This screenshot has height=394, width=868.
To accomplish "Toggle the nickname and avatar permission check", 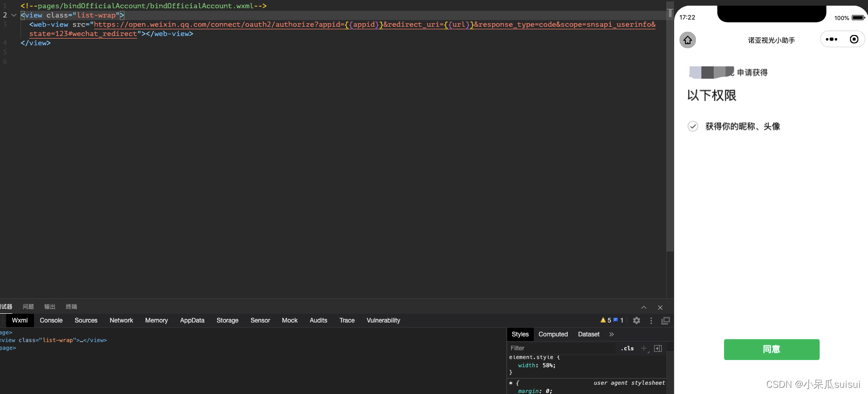I will point(693,126).
